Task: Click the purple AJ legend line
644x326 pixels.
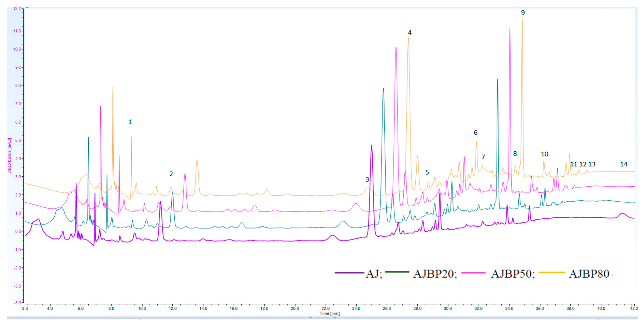Action: pyautogui.click(x=349, y=273)
